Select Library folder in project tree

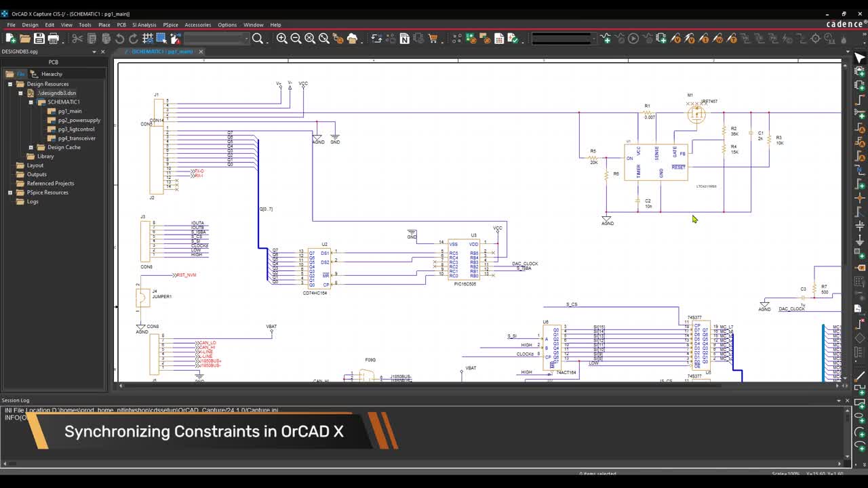click(x=45, y=156)
